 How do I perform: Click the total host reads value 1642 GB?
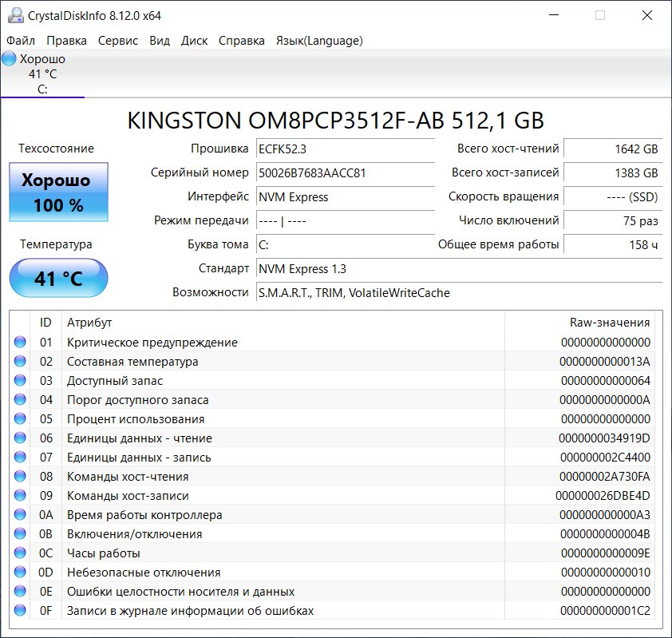click(x=613, y=149)
